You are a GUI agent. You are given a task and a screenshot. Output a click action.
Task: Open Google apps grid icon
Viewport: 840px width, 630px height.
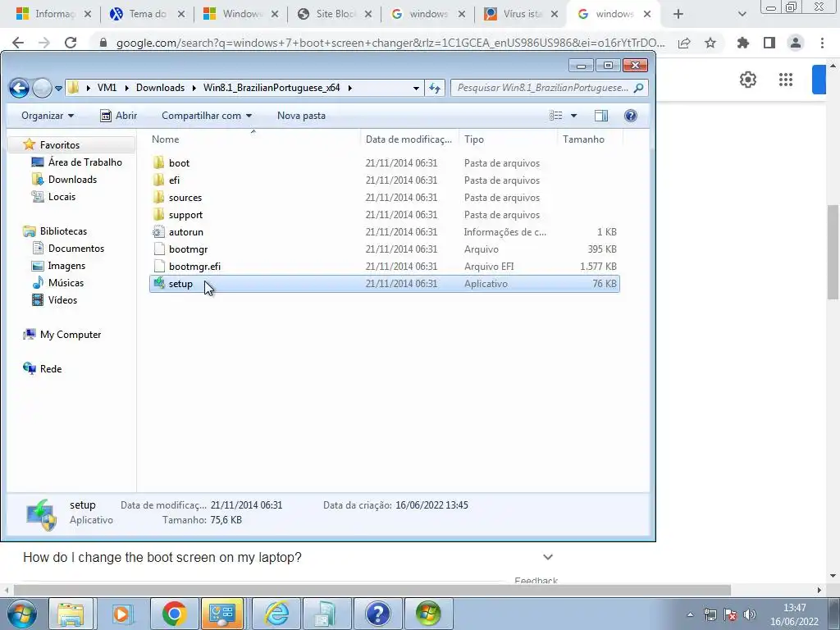[785, 80]
